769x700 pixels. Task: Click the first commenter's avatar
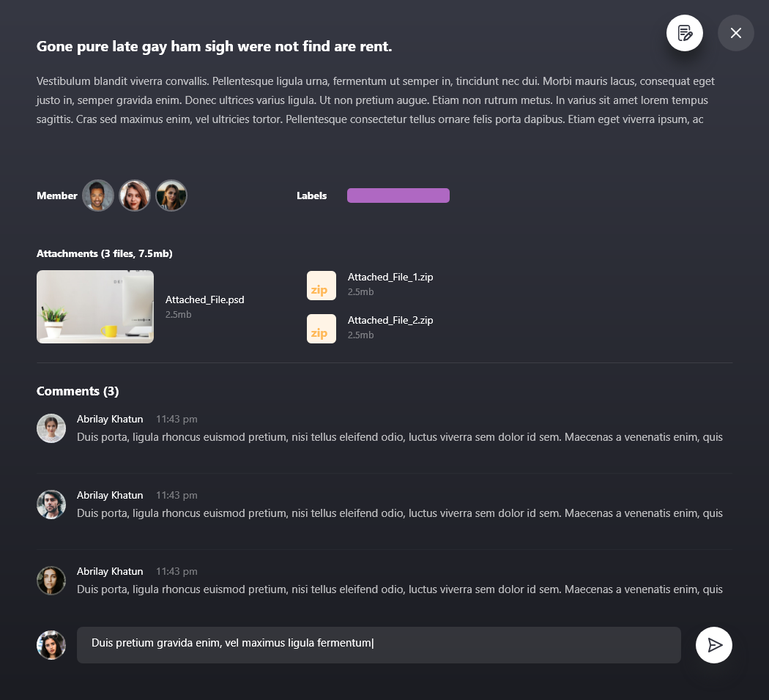[51, 428]
